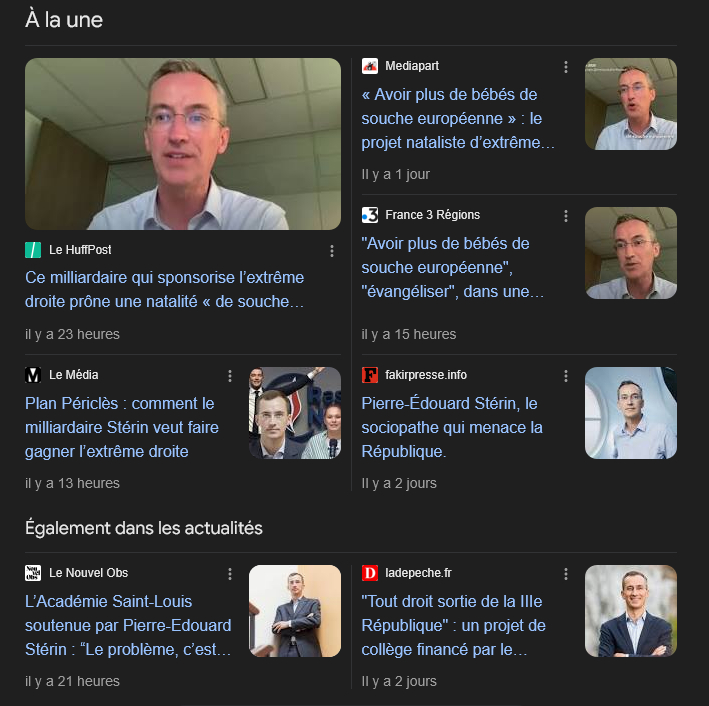The image size is (709, 706).
Task: Open the three-dot menu beside Le Nouvel Obs
Action: pos(230,574)
